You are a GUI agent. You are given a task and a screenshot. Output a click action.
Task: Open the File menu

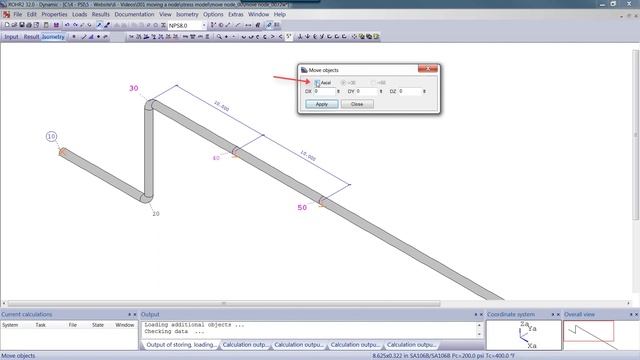coord(18,14)
